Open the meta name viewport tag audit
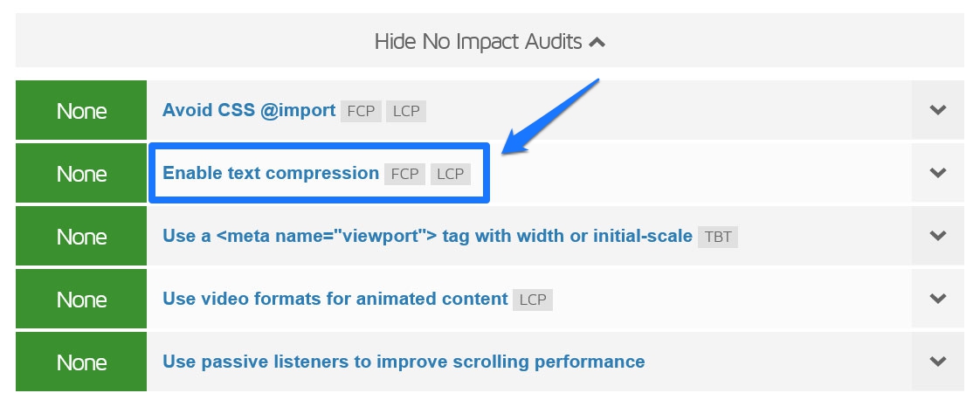This screenshot has height=393, width=980. click(427, 236)
